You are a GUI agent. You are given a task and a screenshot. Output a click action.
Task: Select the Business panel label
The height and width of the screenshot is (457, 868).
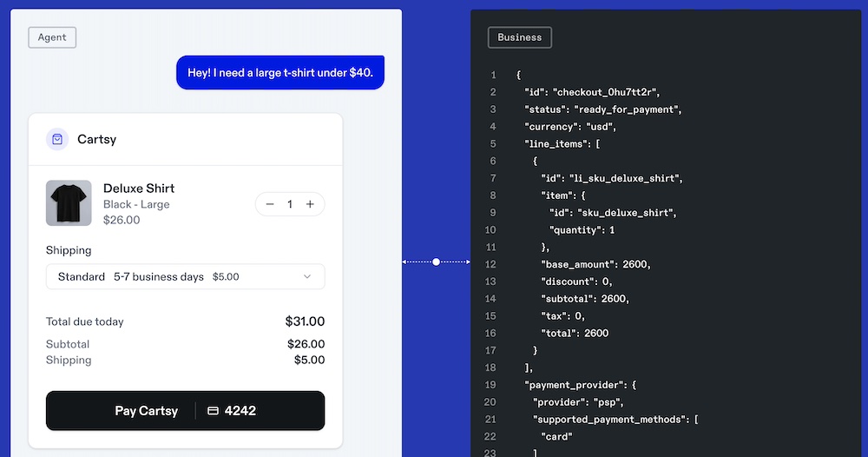(x=519, y=37)
